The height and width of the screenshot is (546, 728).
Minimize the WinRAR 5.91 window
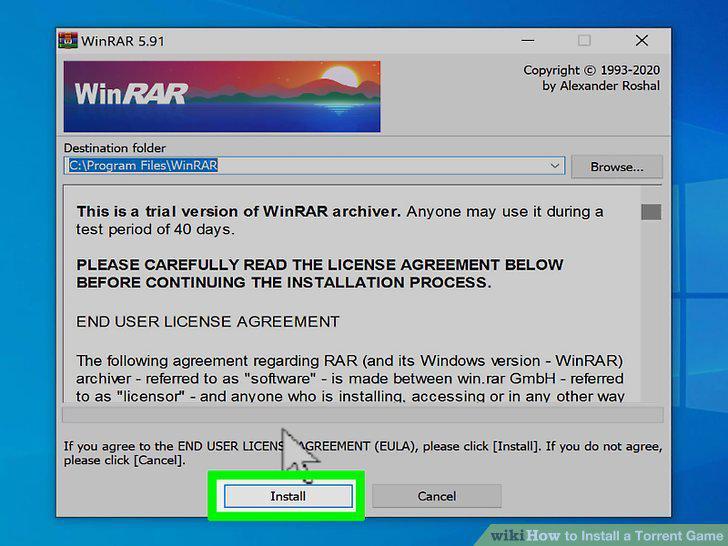528,41
